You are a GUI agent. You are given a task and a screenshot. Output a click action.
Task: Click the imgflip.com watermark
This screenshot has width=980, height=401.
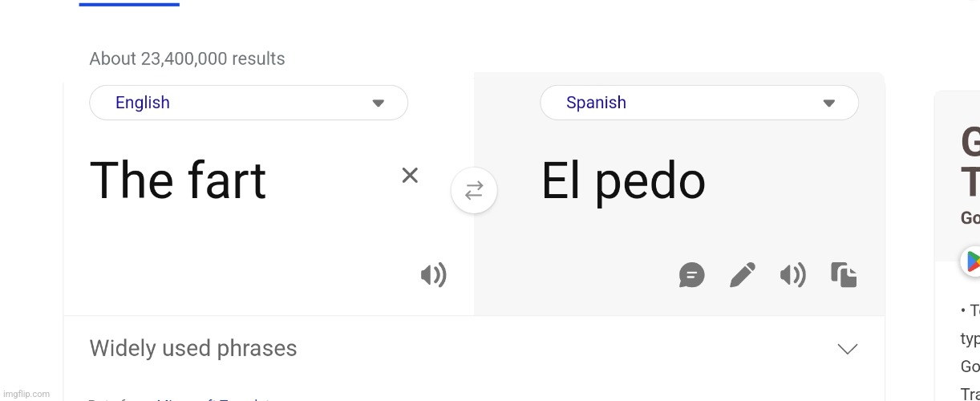pyautogui.click(x=26, y=394)
